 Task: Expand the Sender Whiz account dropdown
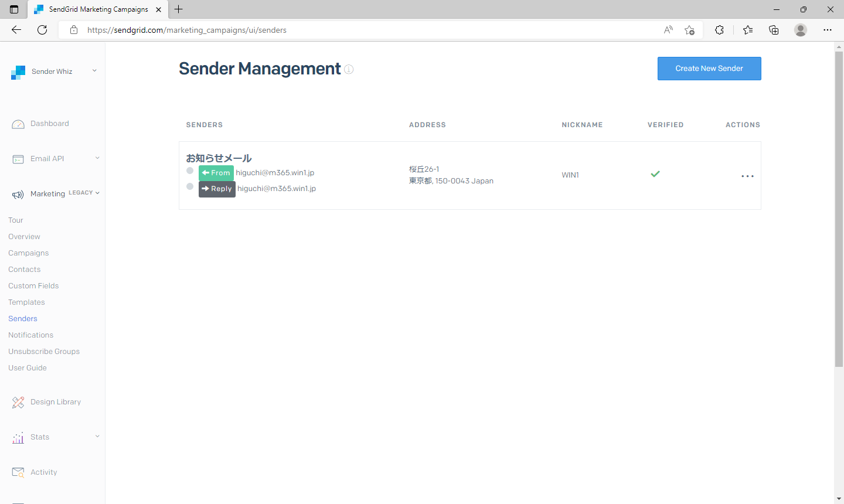point(94,71)
